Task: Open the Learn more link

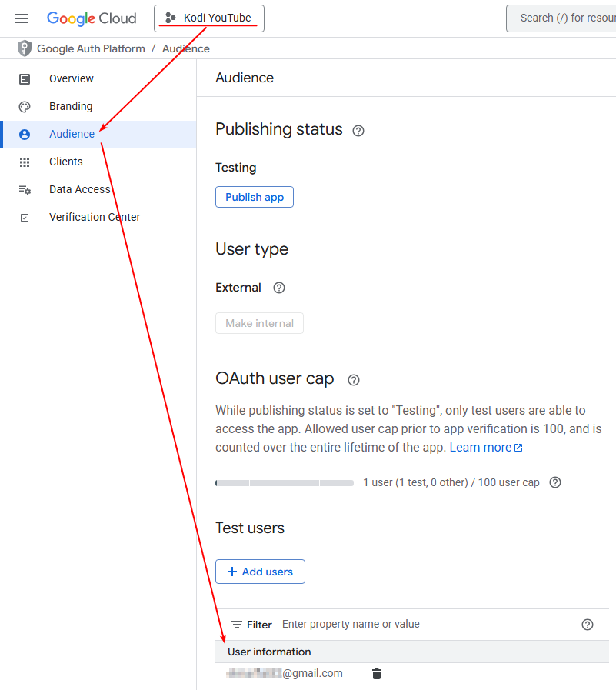Action: 486,448
